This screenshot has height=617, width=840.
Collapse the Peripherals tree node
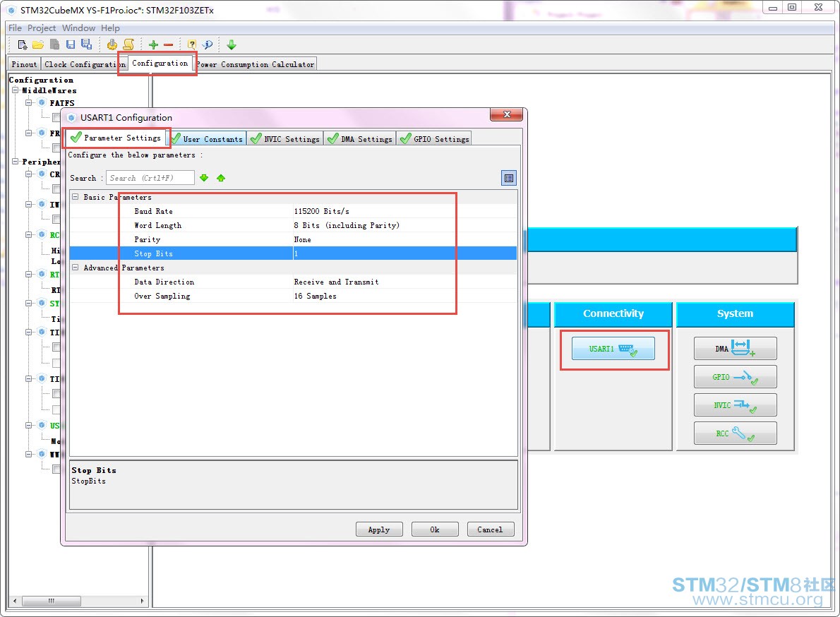point(16,161)
